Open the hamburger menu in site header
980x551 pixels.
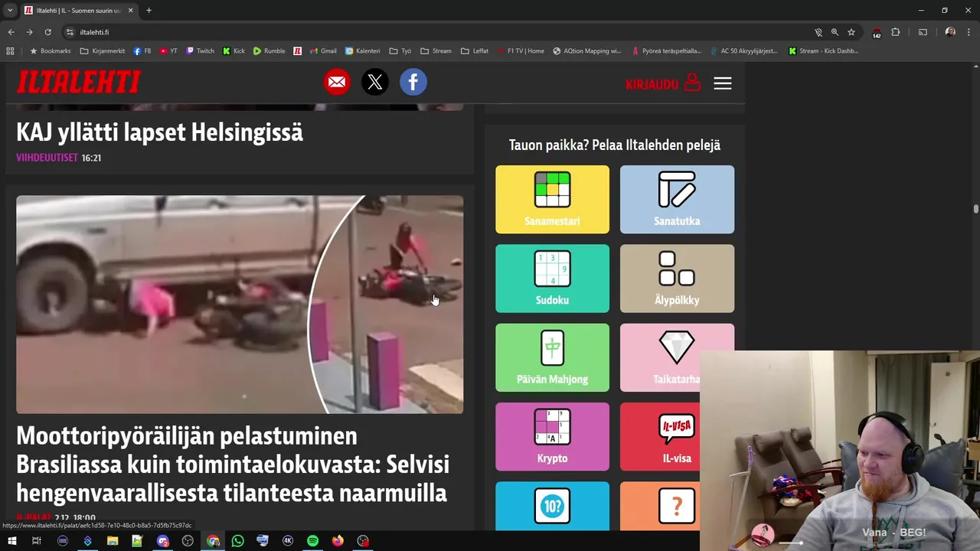(x=723, y=83)
